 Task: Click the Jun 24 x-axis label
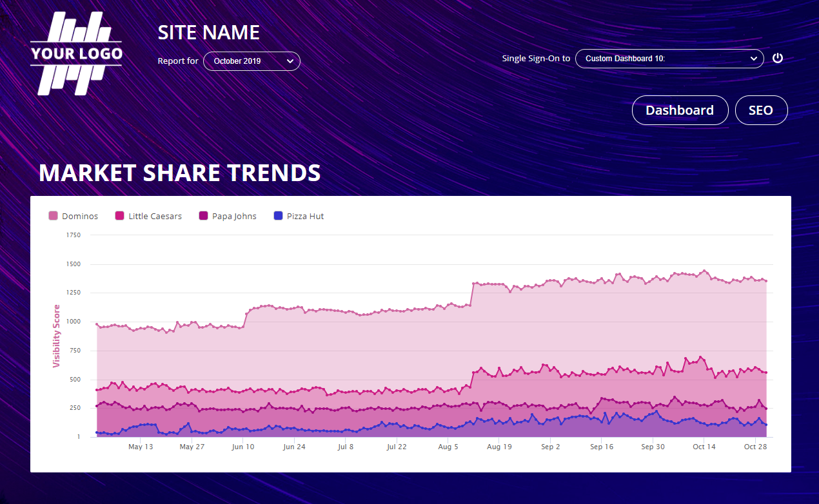(294, 447)
